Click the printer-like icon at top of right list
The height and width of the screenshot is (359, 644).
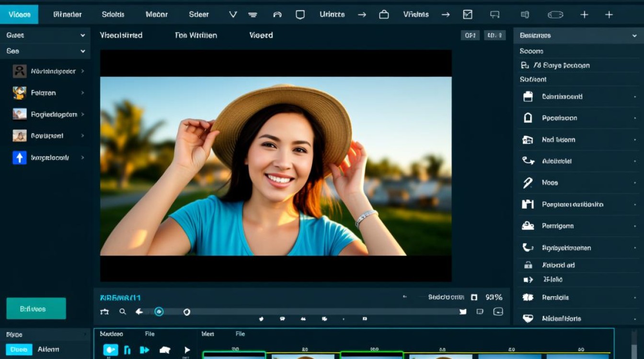pyautogui.click(x=528, y=97)
